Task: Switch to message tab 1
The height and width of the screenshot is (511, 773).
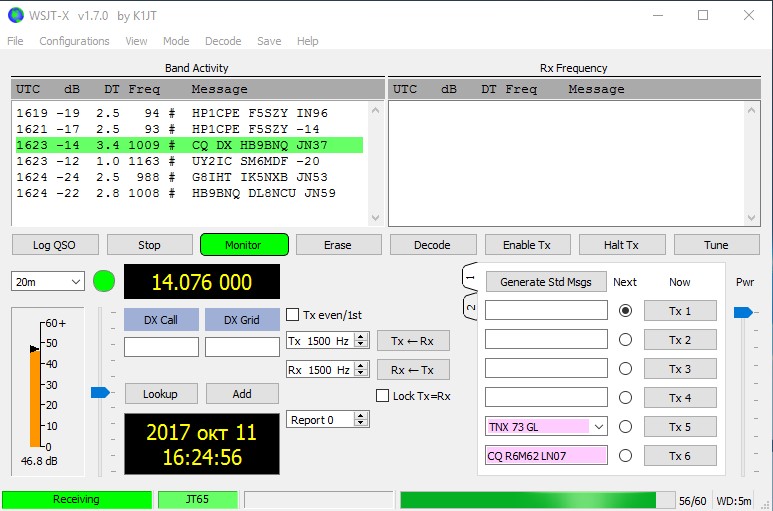Action: tap(470, 277)
